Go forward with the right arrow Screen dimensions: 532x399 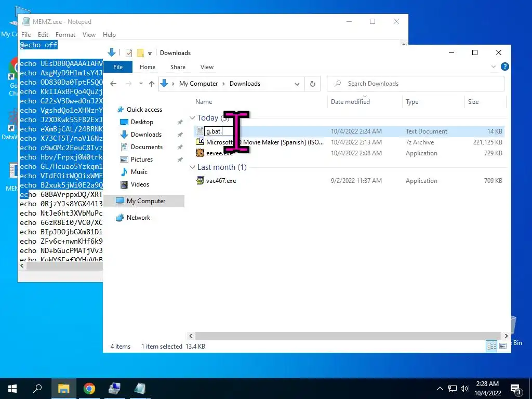coord(129,84)
